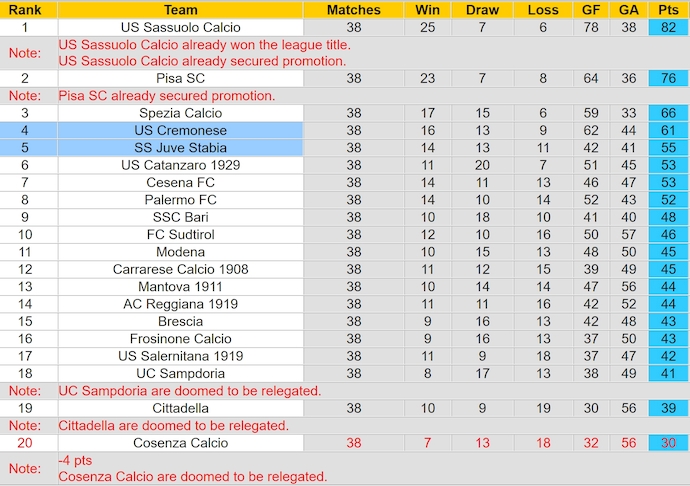Click the US Catanzaro 1929 team name
690x486 pixels.
tap(180, 165)
